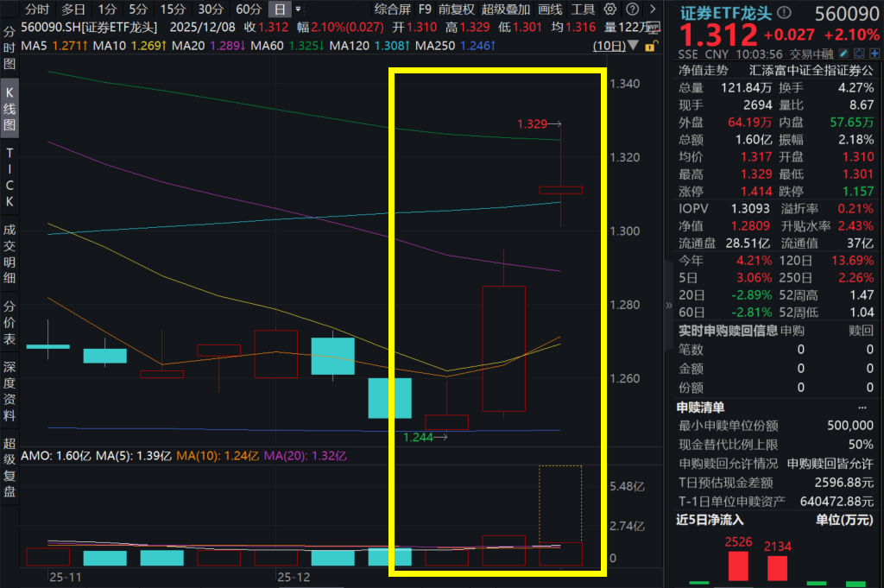884x588 pixels.
Task: Expand the right panel collapse chevron
Action: 669,306
